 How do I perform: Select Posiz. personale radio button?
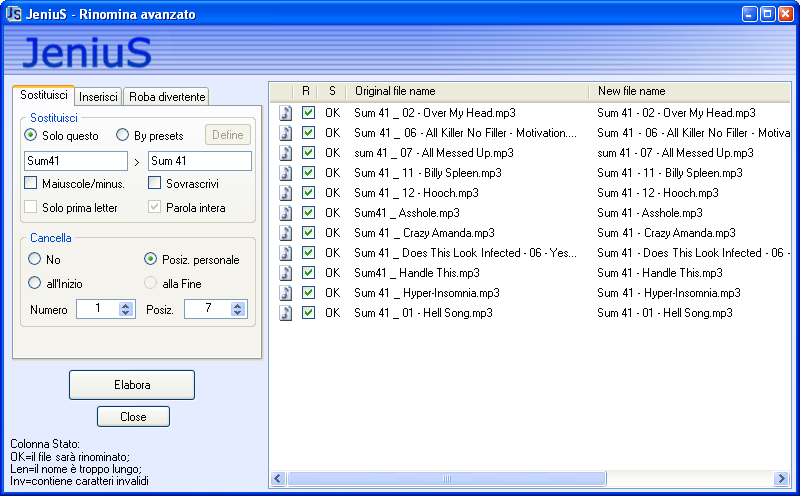click(151, 259)
